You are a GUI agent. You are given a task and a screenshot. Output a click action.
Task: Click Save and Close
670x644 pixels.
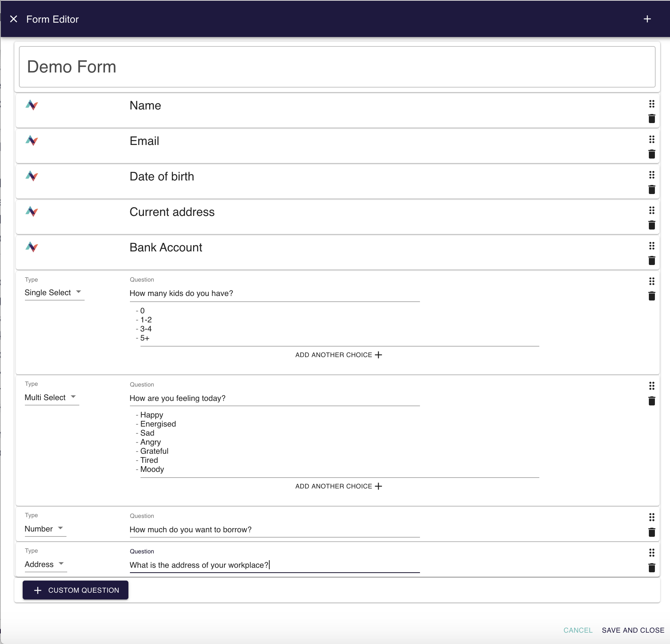pos(633,630)
